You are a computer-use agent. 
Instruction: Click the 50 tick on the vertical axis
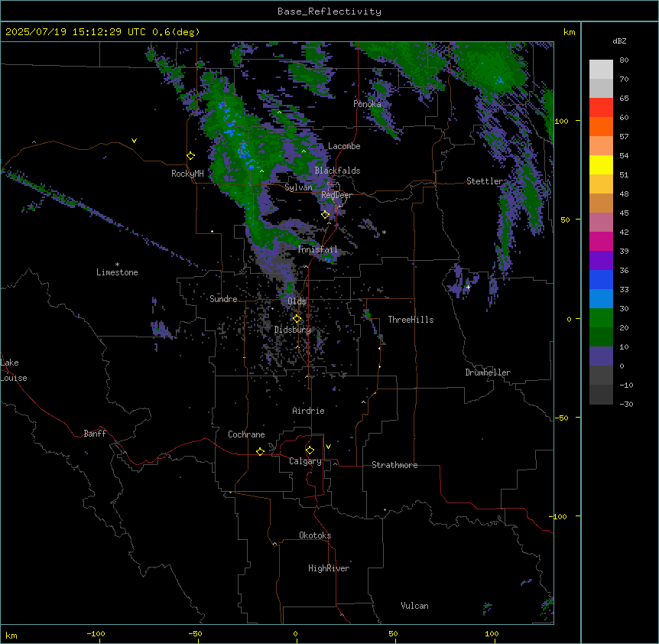(x=565, y=220)
